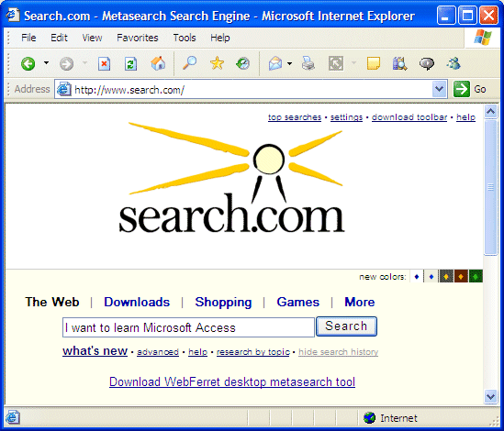Select the brown color theme swatch
This screenshot has height=431, width=504.
[461, 276]
